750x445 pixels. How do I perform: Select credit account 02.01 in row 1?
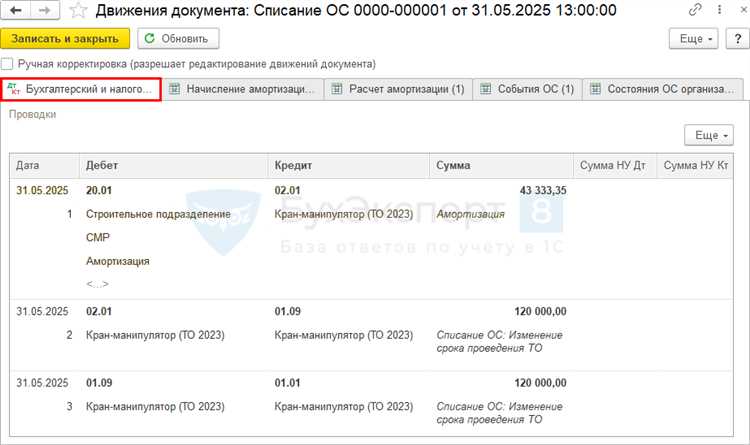[287, 190]
